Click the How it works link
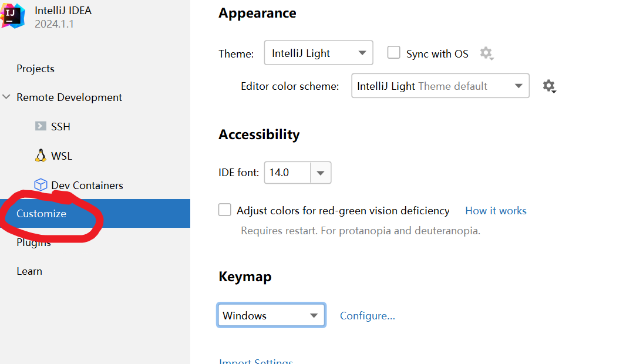Image resolution: width=633 pixels, height=364 pixels. point(496,211)
